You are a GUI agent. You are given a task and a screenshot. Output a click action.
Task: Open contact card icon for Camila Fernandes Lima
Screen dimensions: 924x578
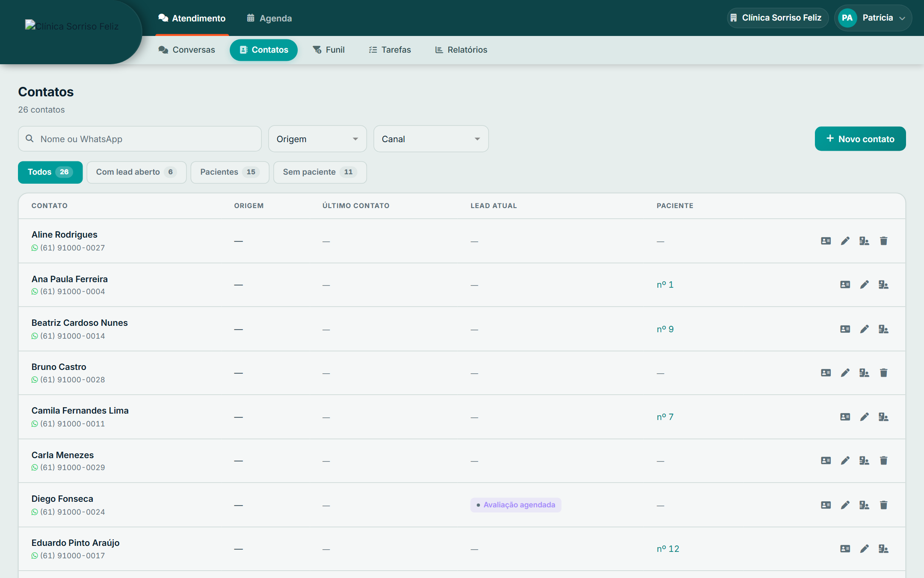point(845,417)
